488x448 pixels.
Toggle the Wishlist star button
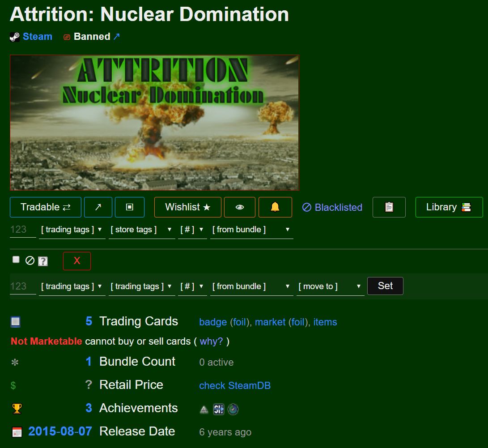188,207
